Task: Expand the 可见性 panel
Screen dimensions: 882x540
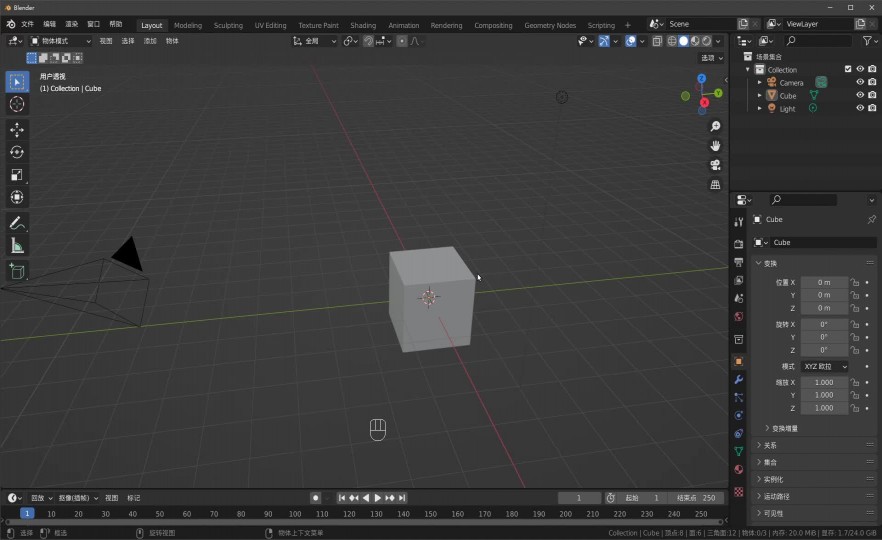Action: 813,513
